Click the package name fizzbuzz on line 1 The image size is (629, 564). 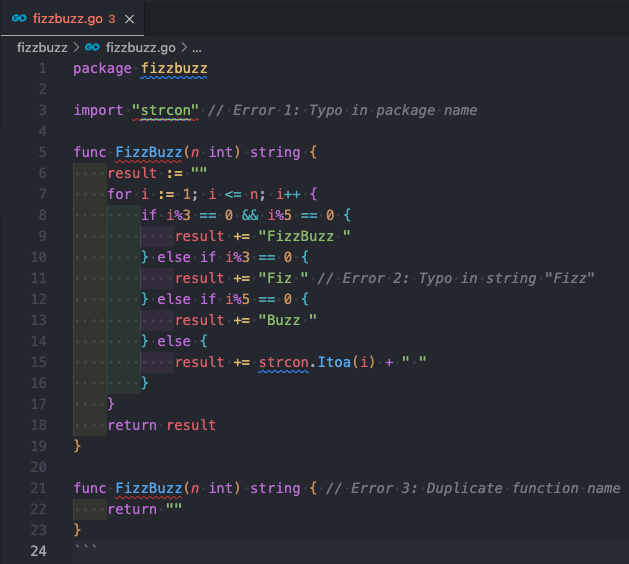tap(174, 69)
